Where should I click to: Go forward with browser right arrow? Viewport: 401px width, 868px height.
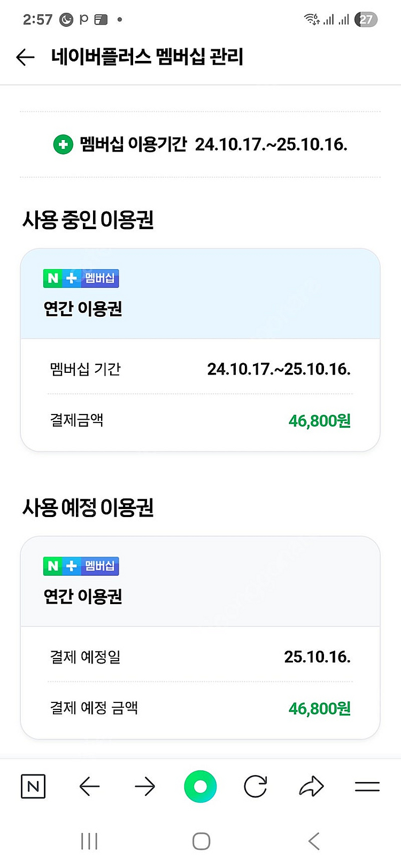coord(145,786)
